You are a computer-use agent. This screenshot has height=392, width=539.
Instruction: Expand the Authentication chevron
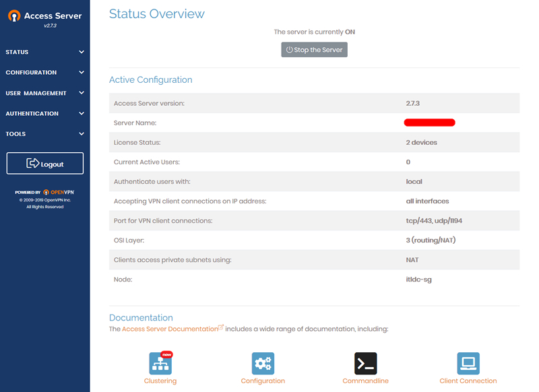[82, 114]
